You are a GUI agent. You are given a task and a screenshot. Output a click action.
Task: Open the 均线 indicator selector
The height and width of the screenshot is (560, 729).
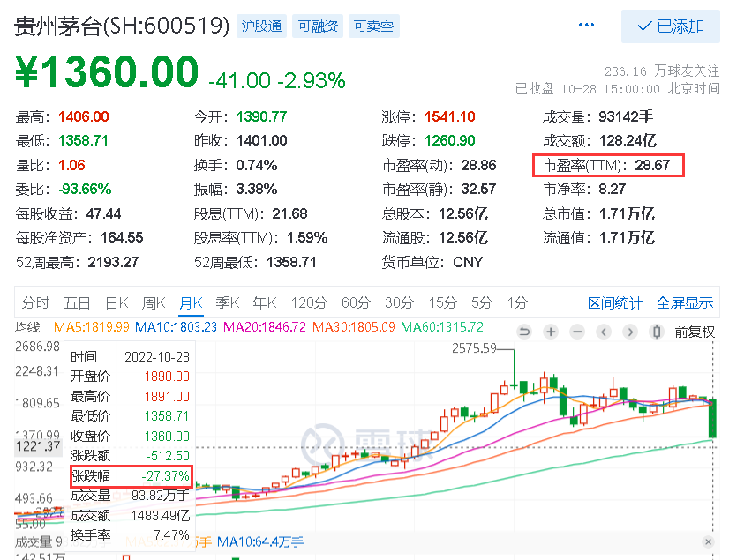tap(27, 327)
